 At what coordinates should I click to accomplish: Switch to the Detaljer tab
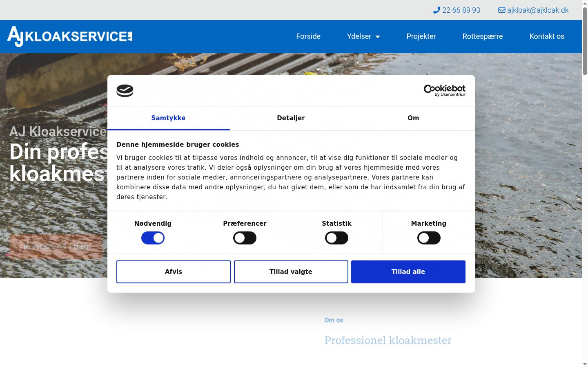click(291, 118)
